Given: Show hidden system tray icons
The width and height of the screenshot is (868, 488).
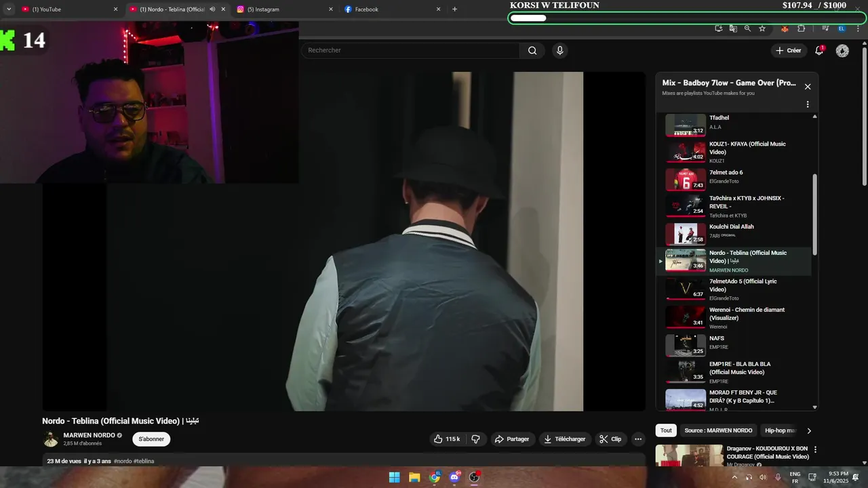Looking at the screenshot, I should [x=734, y=477].
